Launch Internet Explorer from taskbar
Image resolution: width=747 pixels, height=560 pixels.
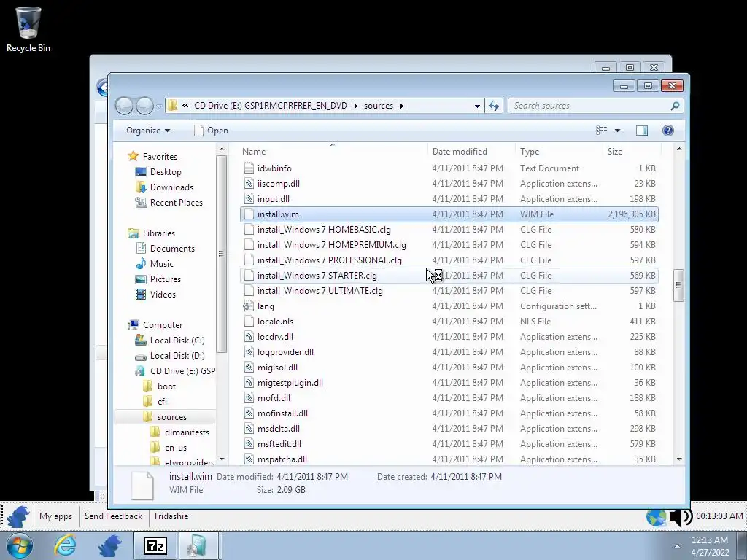click(65, 545)
